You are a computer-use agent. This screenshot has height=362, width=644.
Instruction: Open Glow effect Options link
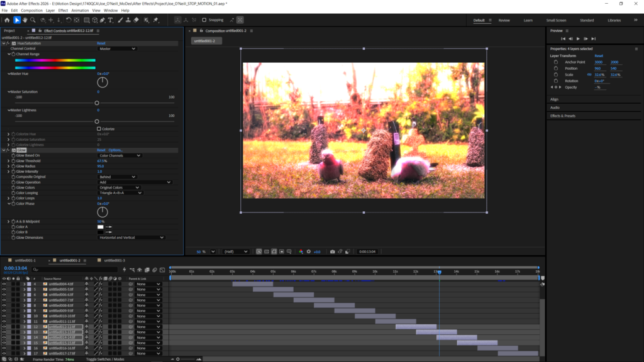point(116,150)
